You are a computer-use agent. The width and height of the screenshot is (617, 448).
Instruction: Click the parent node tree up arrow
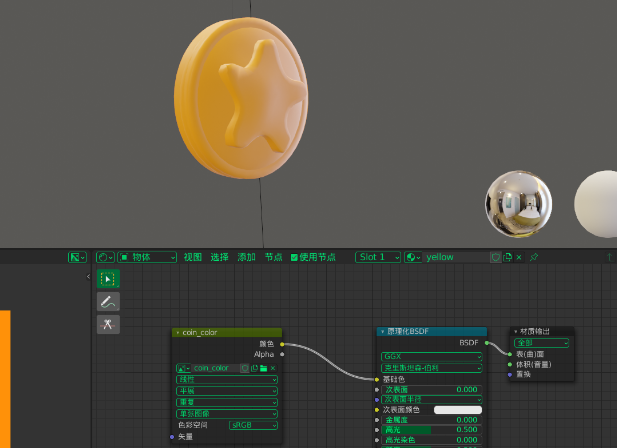coord(610,257)
